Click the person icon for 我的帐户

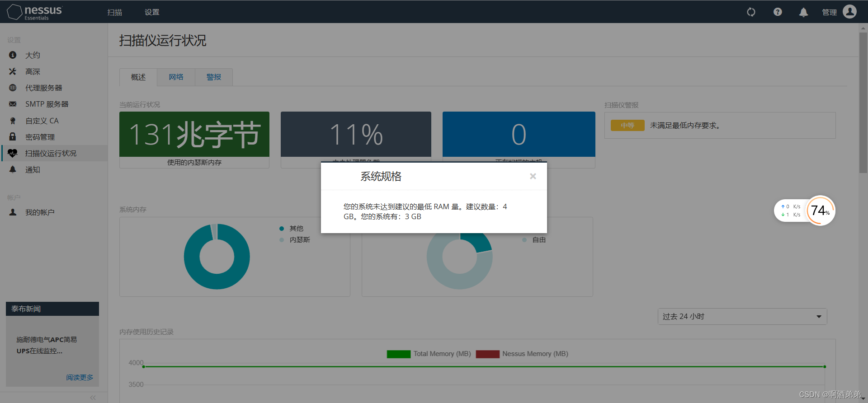[x=13, y=212]
